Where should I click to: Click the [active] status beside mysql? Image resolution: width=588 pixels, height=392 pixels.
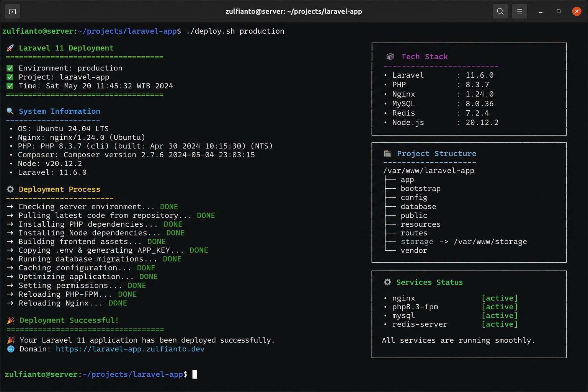[x=500, y=315]
